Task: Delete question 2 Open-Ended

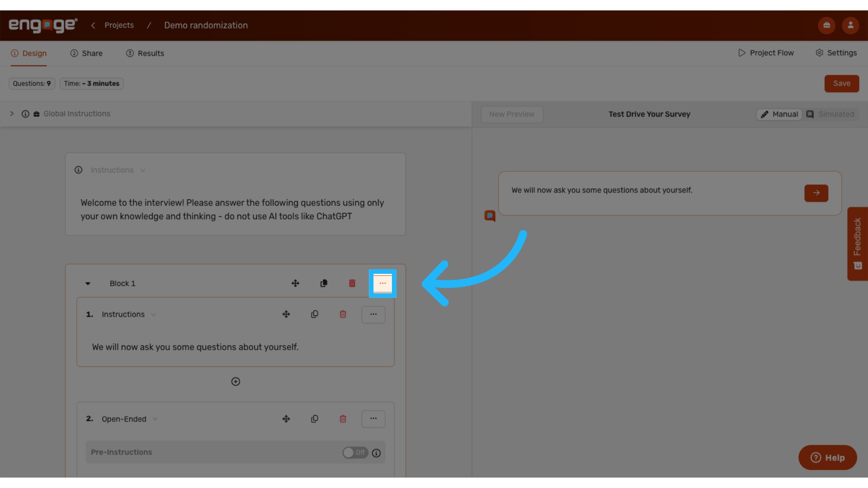Action: tap(343, 419)
